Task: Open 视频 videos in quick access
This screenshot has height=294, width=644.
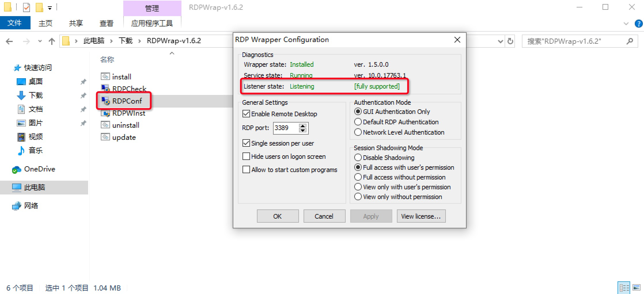Action: tap(30, 137)
